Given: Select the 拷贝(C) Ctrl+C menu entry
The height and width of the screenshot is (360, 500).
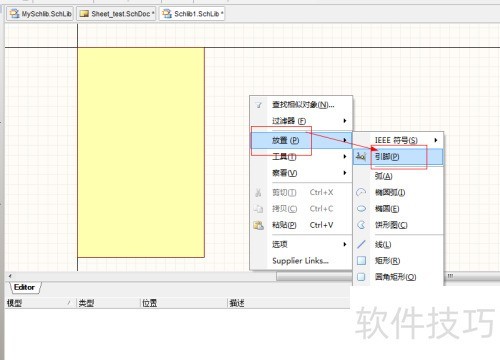Looking at the screenshot, I should 301,209.
